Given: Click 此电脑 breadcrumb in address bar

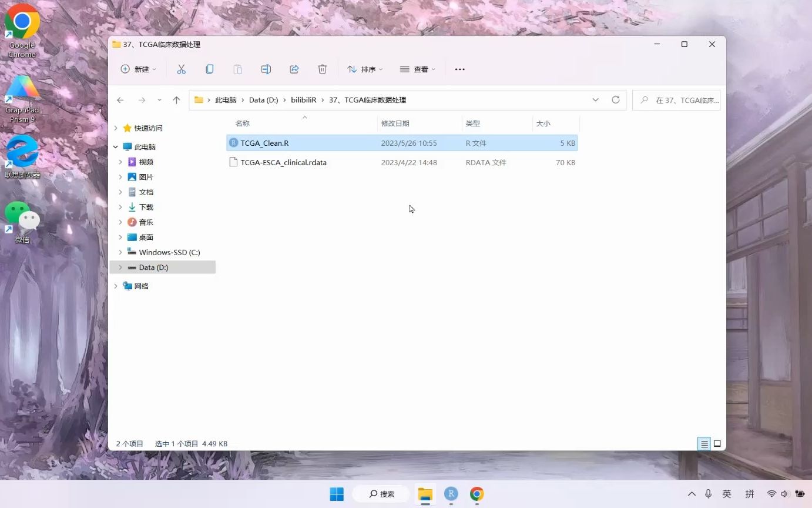Looking at the screenshot, I should pyautogui.click(x=226, y=100).
